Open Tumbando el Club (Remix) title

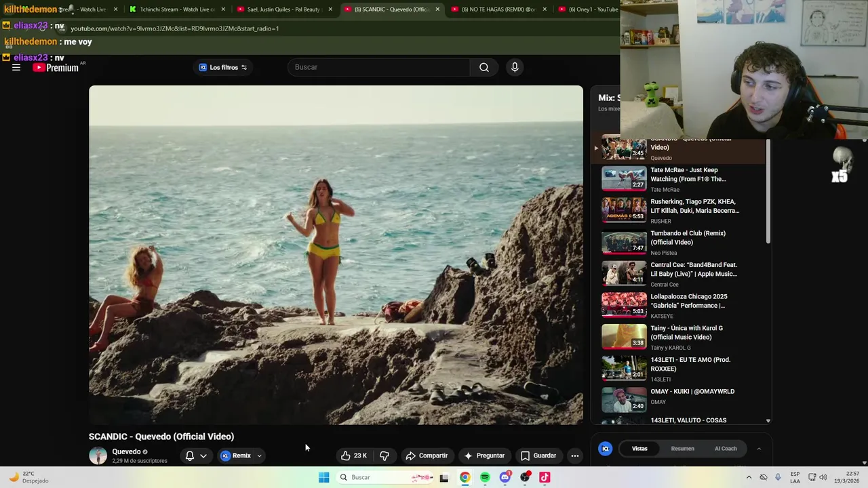(688, 237)
